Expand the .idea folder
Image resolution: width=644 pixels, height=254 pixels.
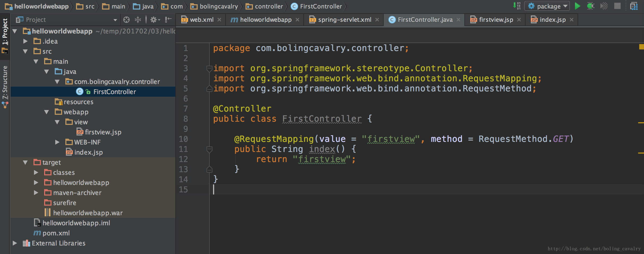(26, 41)
